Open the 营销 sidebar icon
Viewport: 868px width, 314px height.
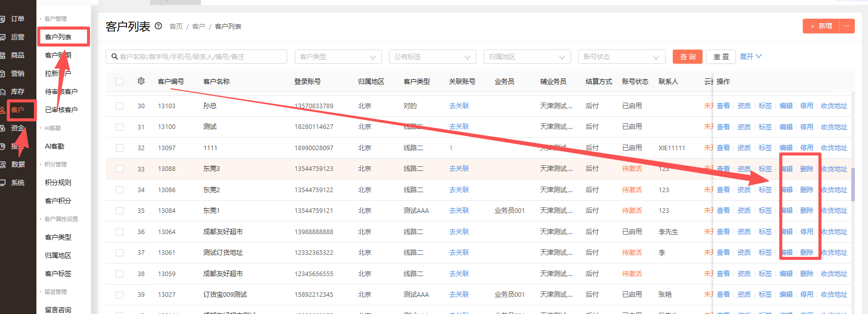pyautogui.click(x=3, y=73)
